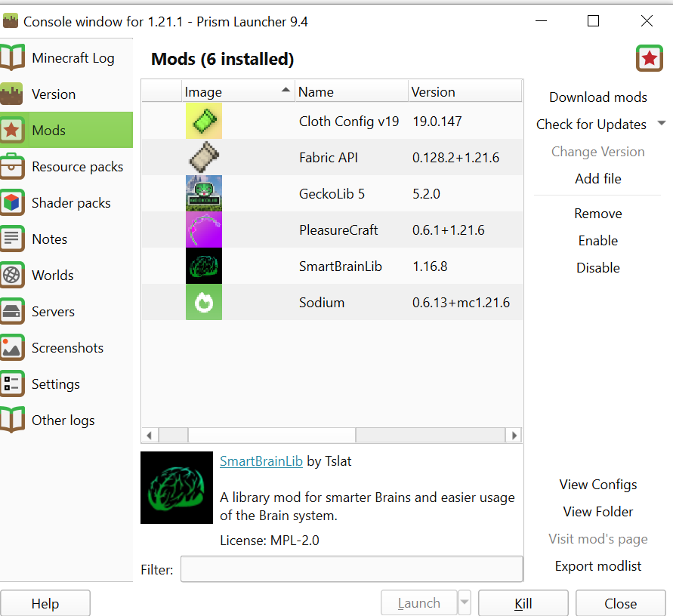Click version 19.0.147 cell
The height and width of the screenshot is (616, 673).
437,122
